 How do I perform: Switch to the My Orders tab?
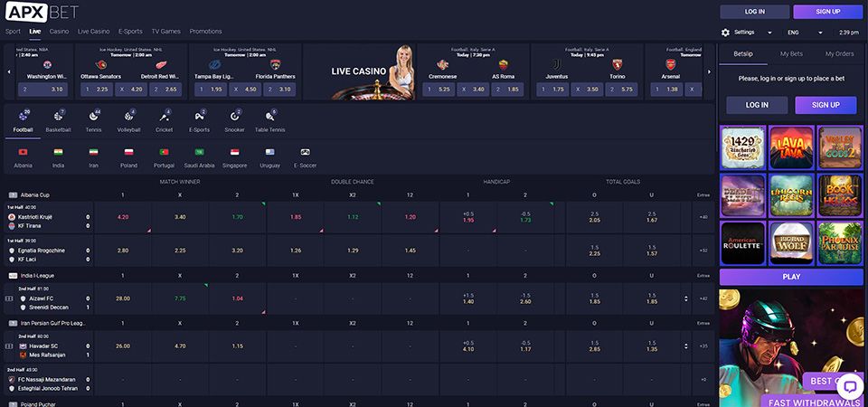[x=839, y=53]
